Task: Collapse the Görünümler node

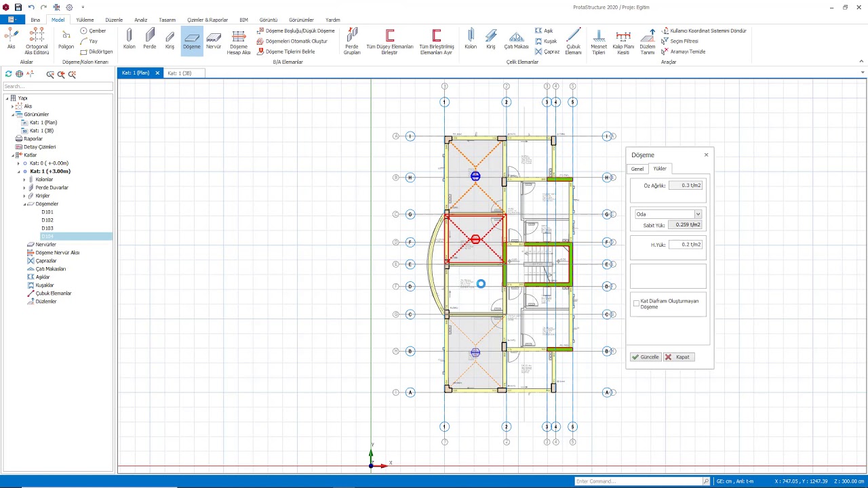Action: [12, 115]
